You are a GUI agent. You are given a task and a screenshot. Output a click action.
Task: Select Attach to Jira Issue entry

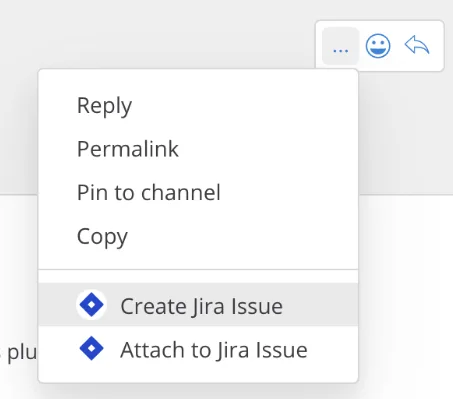click(x=198, y=349)
